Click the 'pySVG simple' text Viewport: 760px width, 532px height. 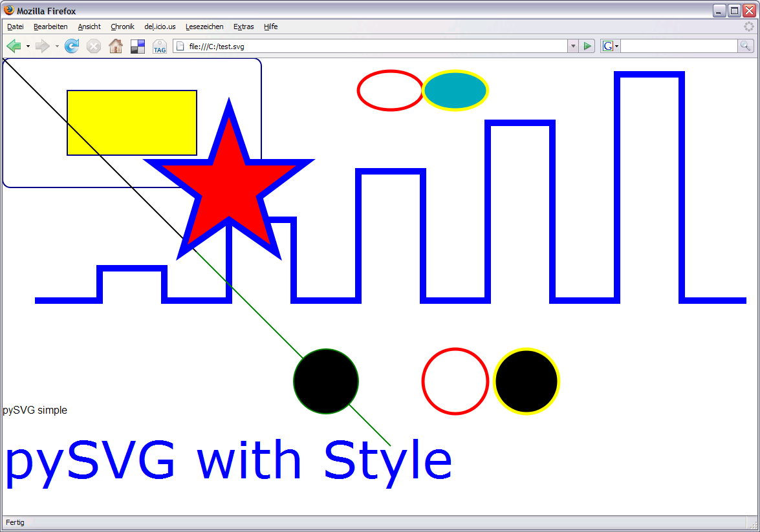[35, 410]
